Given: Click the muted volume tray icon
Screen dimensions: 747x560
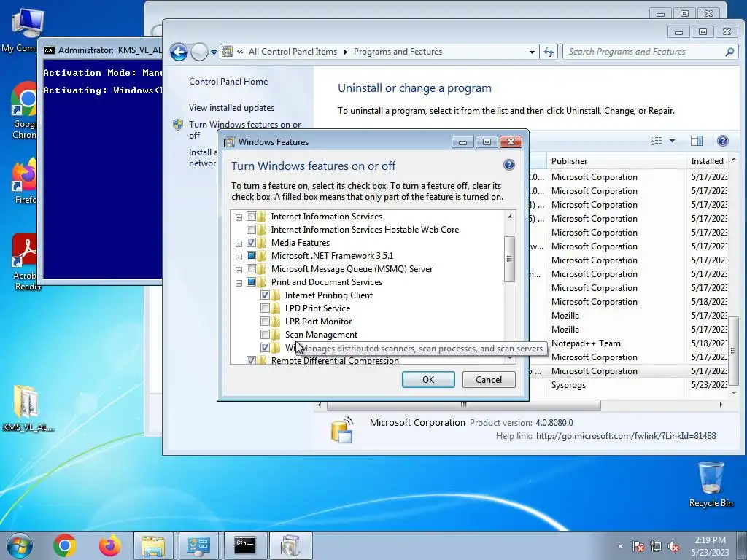Looking at the screenshot, I should click(673, 547).
